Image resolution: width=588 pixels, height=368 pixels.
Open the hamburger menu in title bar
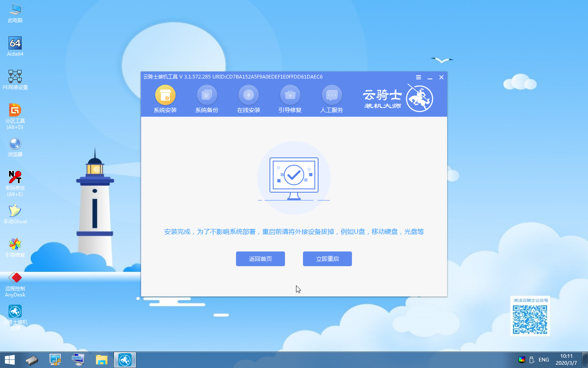click(419, 77)
